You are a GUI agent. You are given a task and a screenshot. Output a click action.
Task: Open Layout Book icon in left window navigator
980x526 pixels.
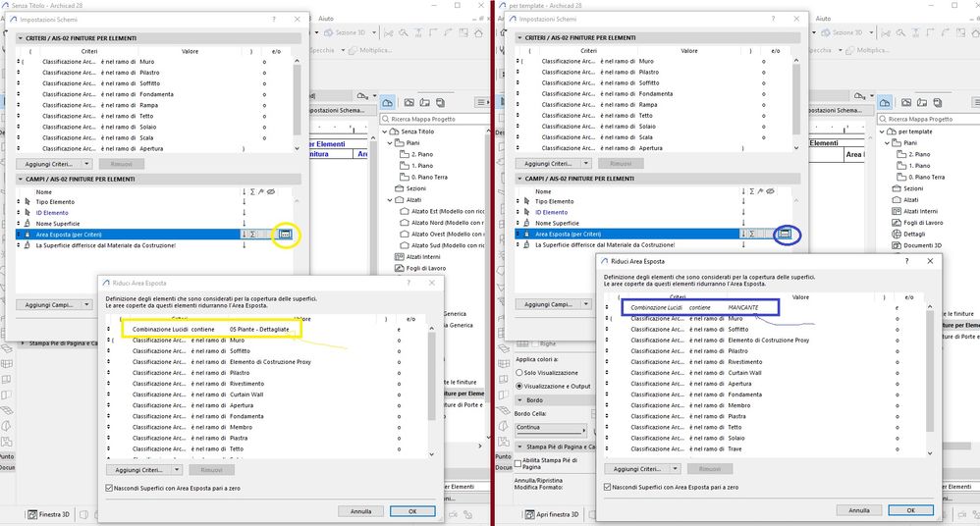coord(425,102)
